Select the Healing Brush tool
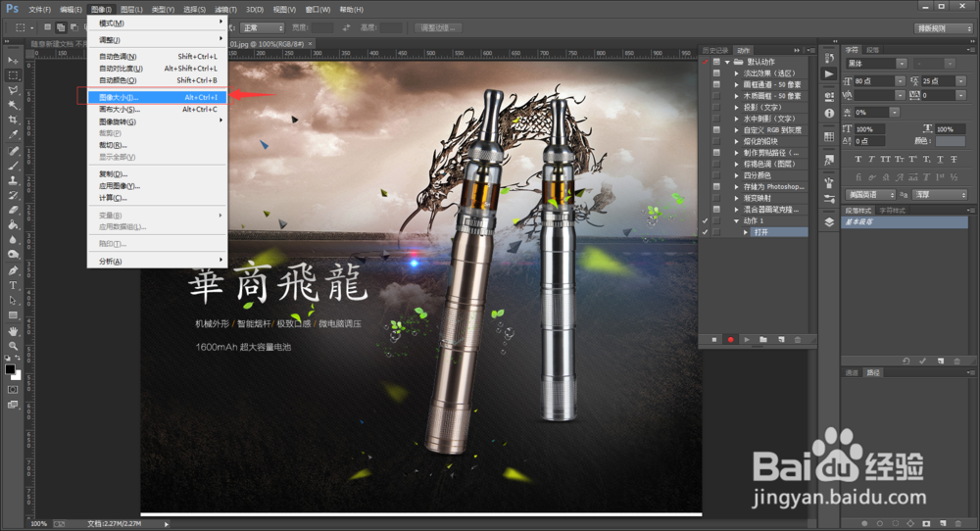This screenshot has height=531, width=980. (13, 151)
